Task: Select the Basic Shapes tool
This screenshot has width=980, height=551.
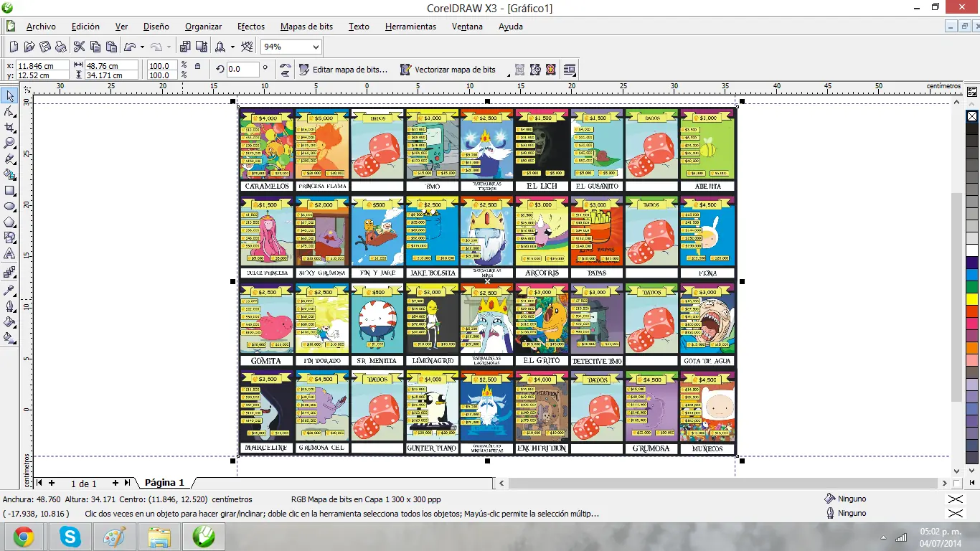Action: tap(10, 238)
